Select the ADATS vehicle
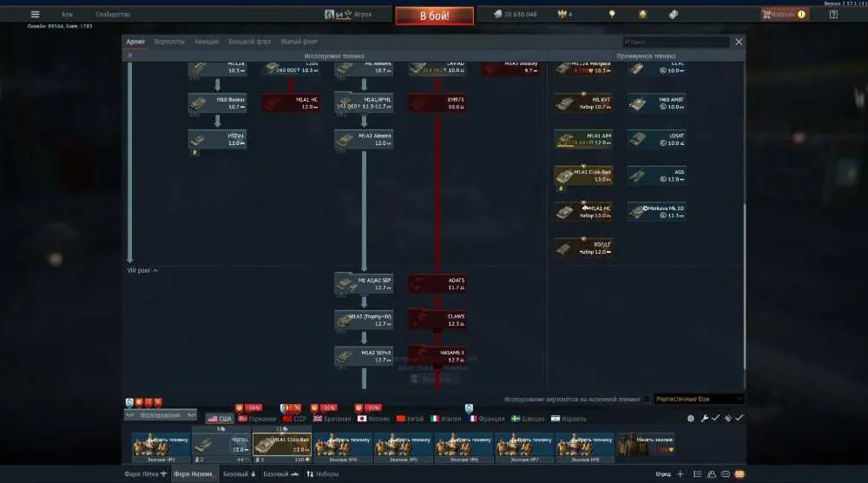Screen dimensions: 868x483 pos(437,283)
